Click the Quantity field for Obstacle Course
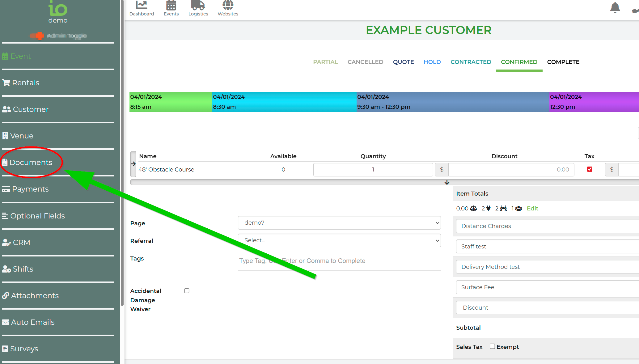The width and height of the screenshot is (639, 364). pyautogui.click(x=373, y=170)
